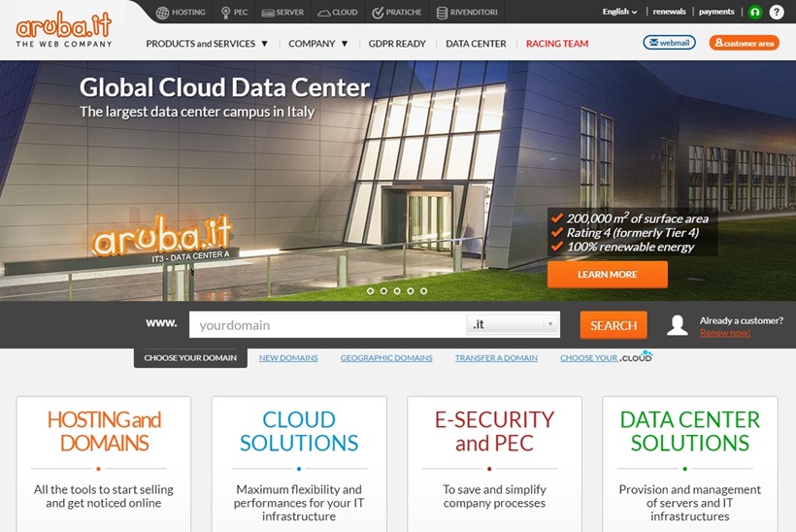Open the PEC section in top bar
The height and width of the screenshot is (532, 796).
coord(234,13)
